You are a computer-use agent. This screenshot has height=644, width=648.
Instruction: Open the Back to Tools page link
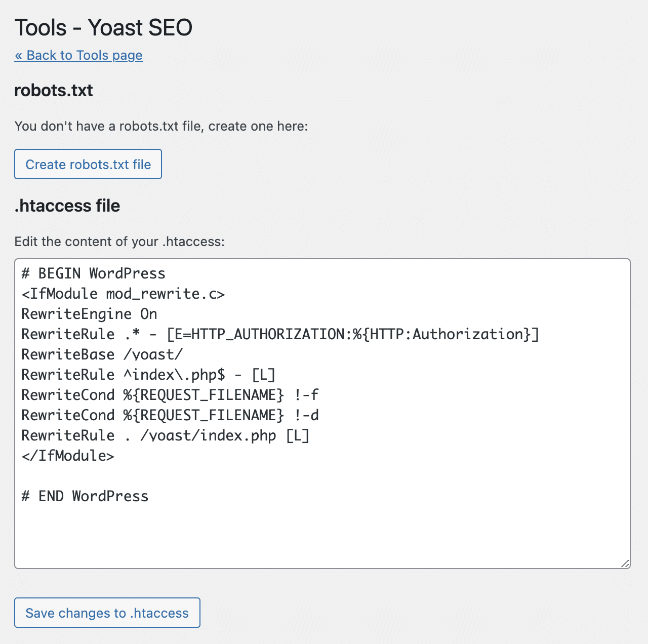pos(78,55)
